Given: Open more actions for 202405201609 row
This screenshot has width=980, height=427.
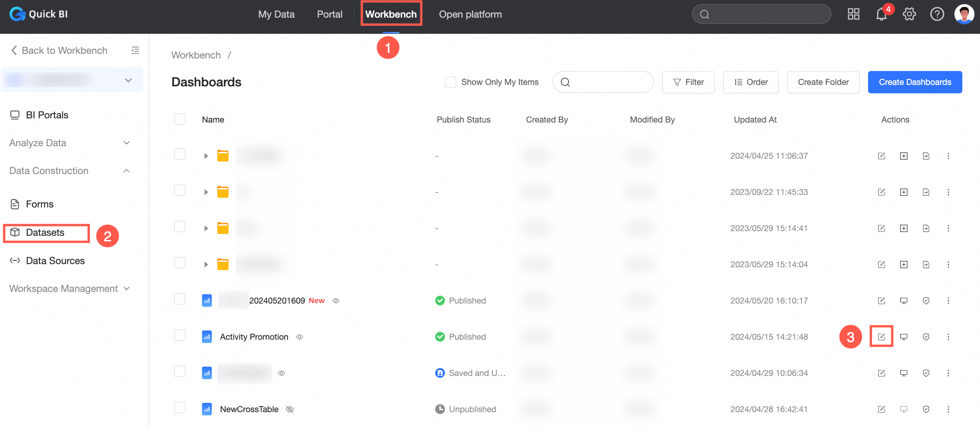Looking at the screenshot, I should tap(948, 301).
